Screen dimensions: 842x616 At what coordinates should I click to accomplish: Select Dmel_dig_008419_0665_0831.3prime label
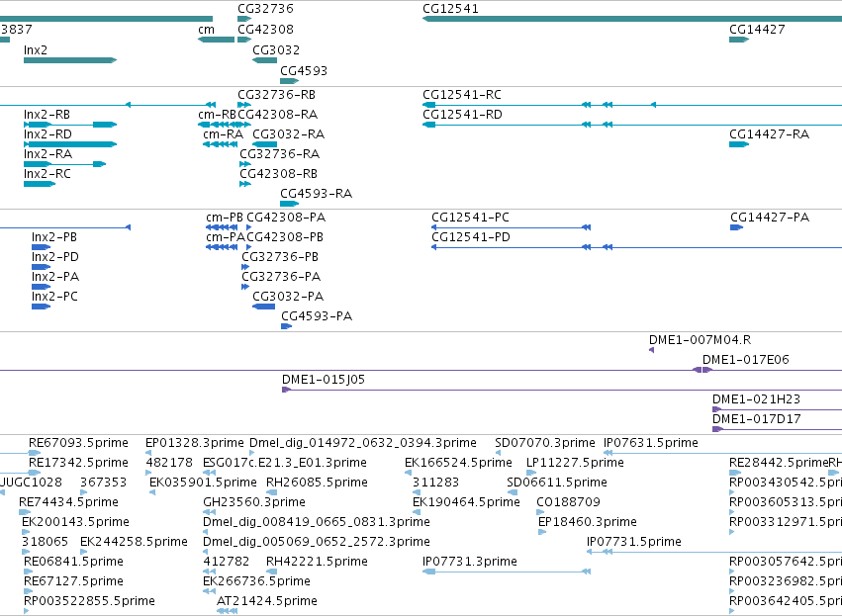pyautogui.click(x=317, y=523)
